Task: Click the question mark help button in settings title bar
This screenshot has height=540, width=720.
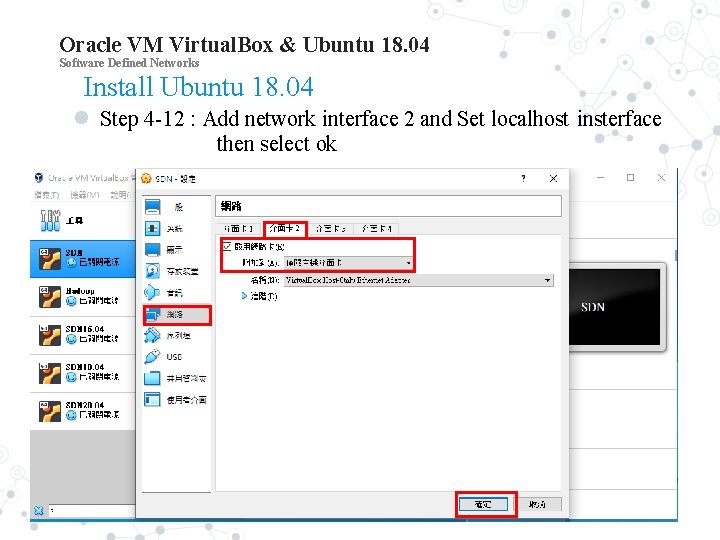Action: click(523, 178)
